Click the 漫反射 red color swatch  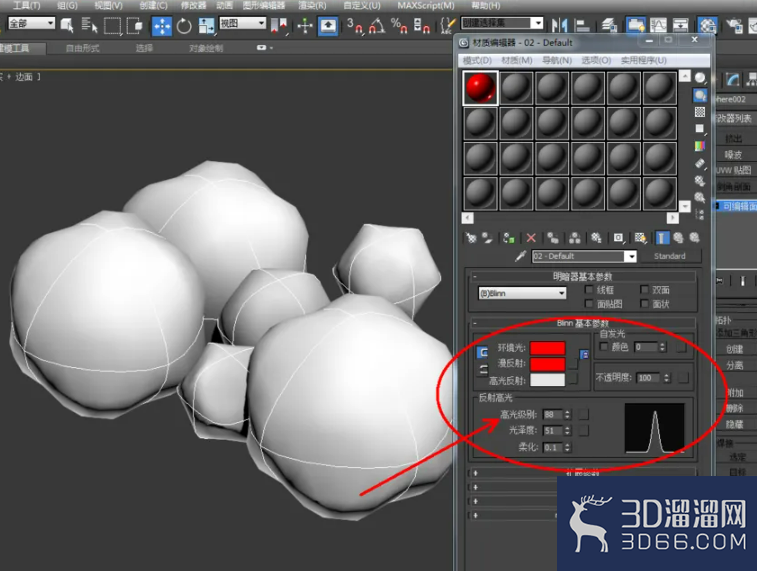(547, 364)
